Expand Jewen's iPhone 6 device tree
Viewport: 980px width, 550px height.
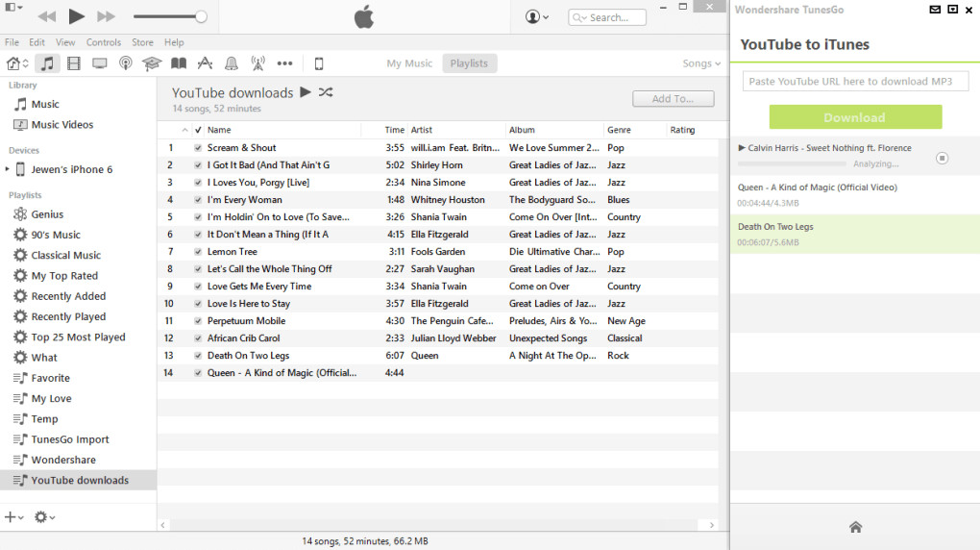pos(7,169)
